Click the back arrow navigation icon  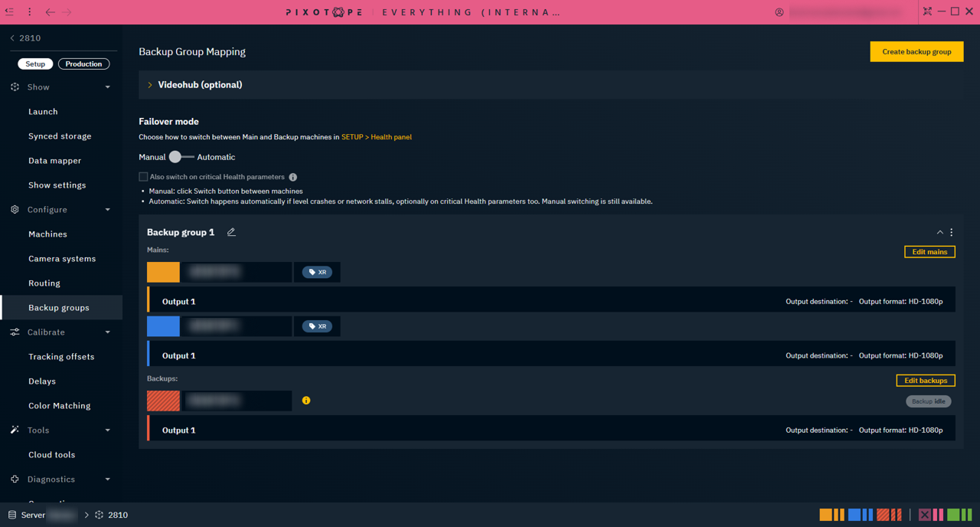coord(50,12)
